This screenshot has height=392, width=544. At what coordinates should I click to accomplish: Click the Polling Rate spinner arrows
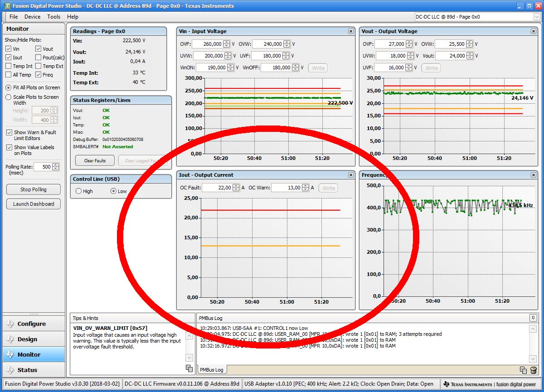[x=56, y=167]
